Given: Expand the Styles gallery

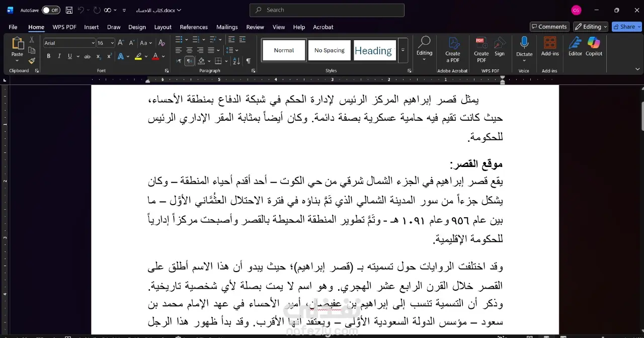Looking at the screenshot, I should [x=403, y=50].
